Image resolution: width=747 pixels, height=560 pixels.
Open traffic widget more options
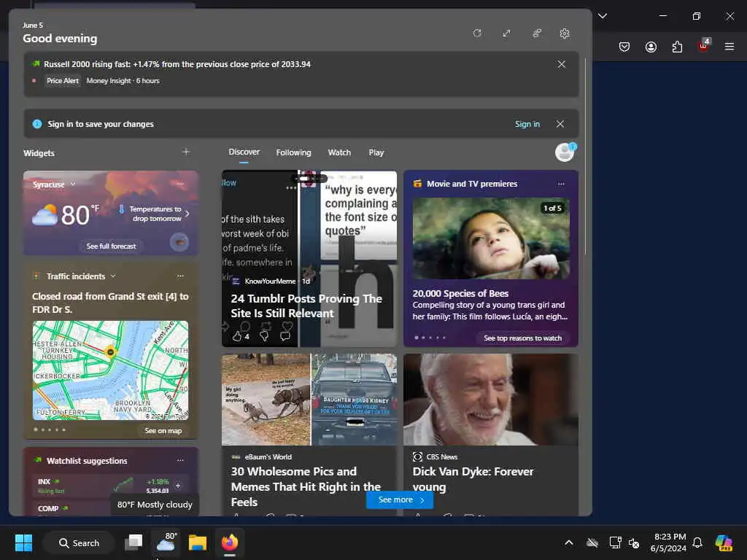pos(180,276)
